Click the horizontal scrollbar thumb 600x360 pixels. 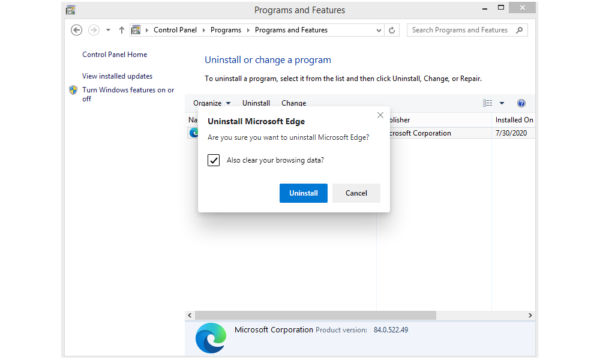click(315, 315)
